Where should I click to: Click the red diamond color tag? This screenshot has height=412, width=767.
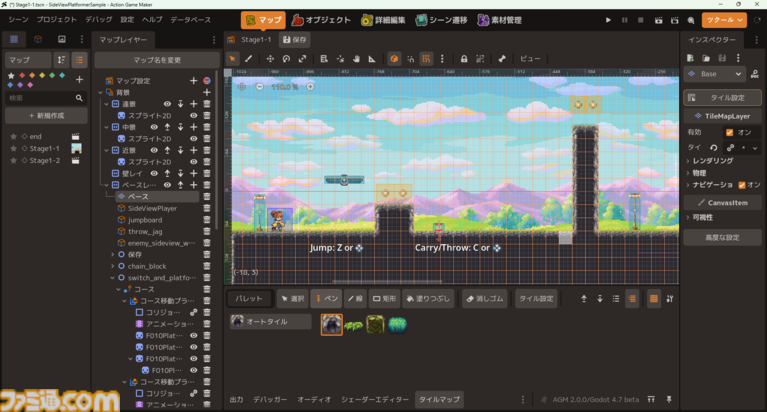22,75
